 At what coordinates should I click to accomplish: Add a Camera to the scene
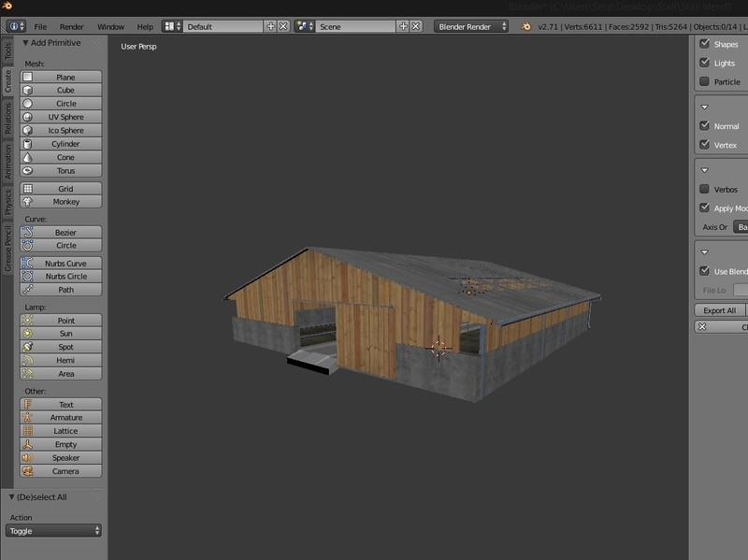click(61, 471)
